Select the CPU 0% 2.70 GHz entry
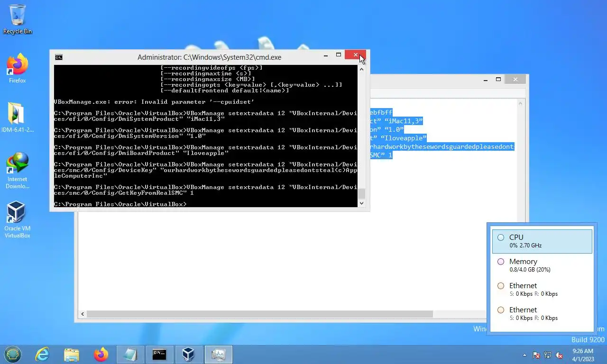The height and width of the screenshot is (364, 607). coord(542,241)
